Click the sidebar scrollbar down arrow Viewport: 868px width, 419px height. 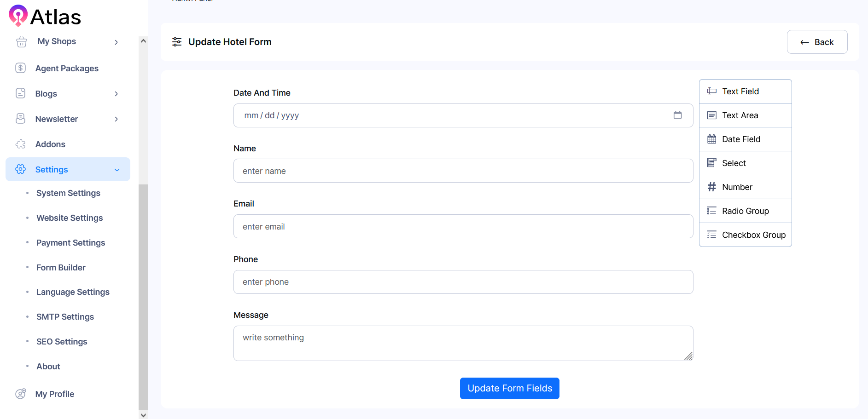pyautogui.click(x=143, y=415)
